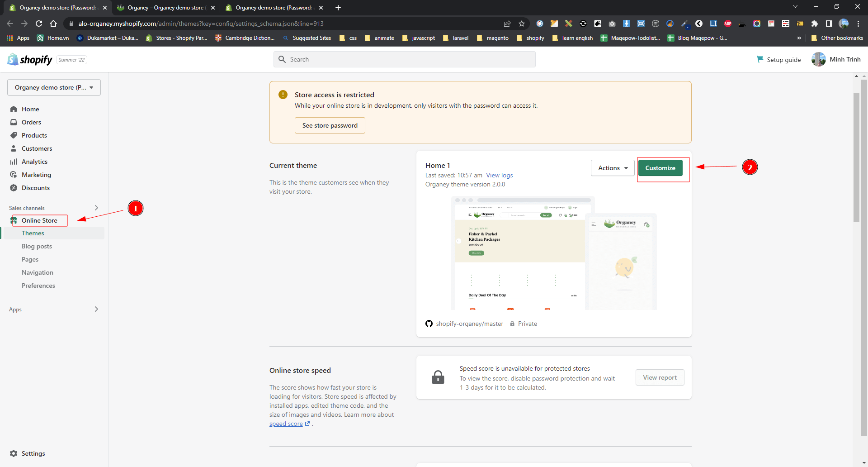Click the Home icon in sidebar
This screenshot has height=467, width=868.
click(14, 109)
